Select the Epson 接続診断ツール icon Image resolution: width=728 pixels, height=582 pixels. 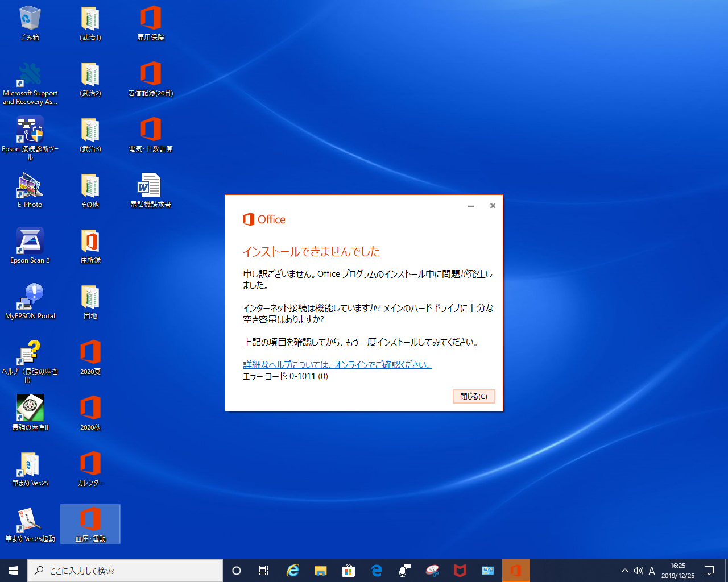point(30,139)
